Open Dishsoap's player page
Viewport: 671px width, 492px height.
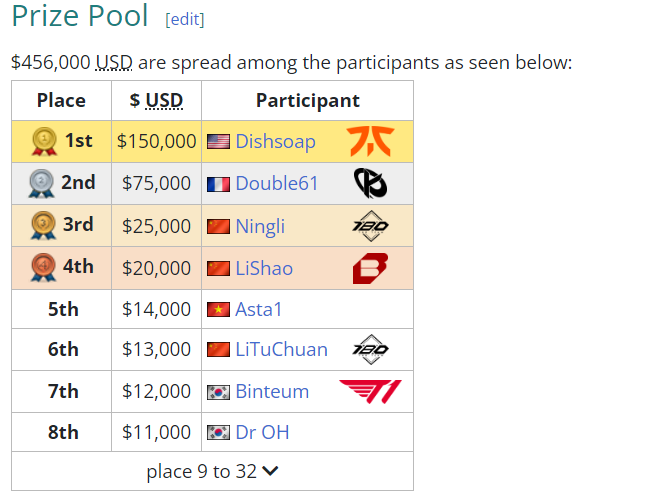[x=275, y=142]
